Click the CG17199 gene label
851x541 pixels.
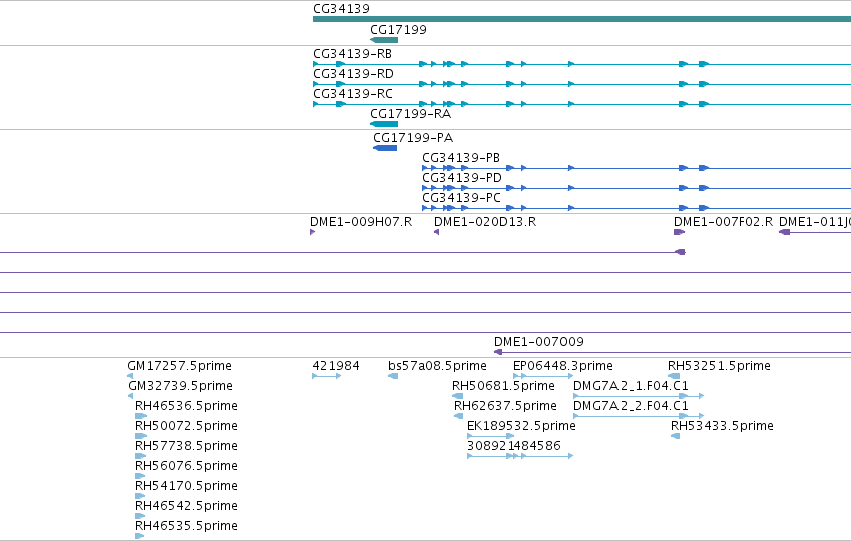click(x=398, y=30)
